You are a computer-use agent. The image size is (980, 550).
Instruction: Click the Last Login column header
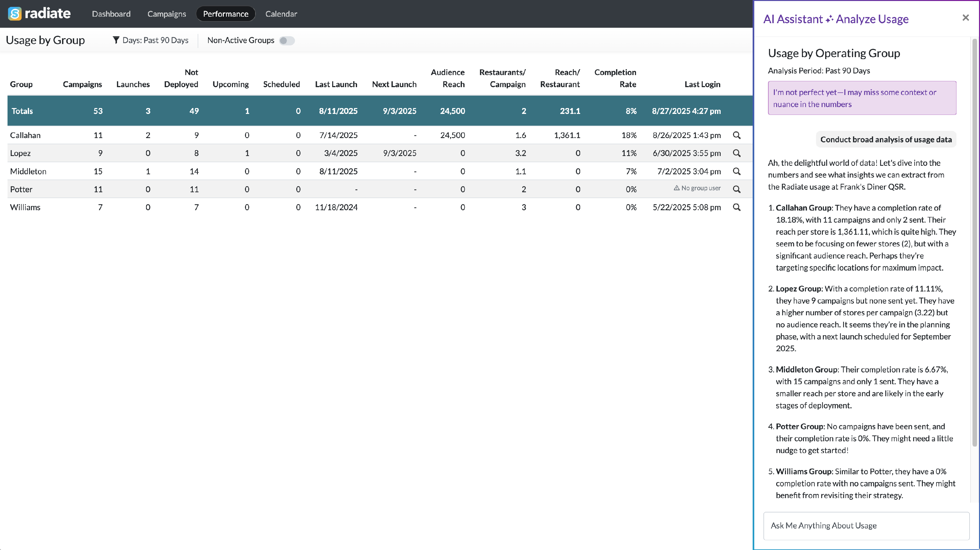(702, 85)
